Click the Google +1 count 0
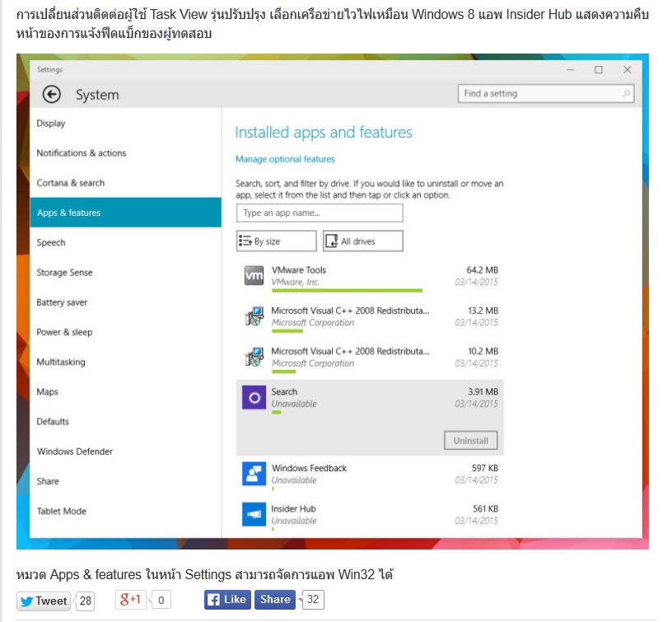This screenshot has height=622, width=672. [161, 600]
